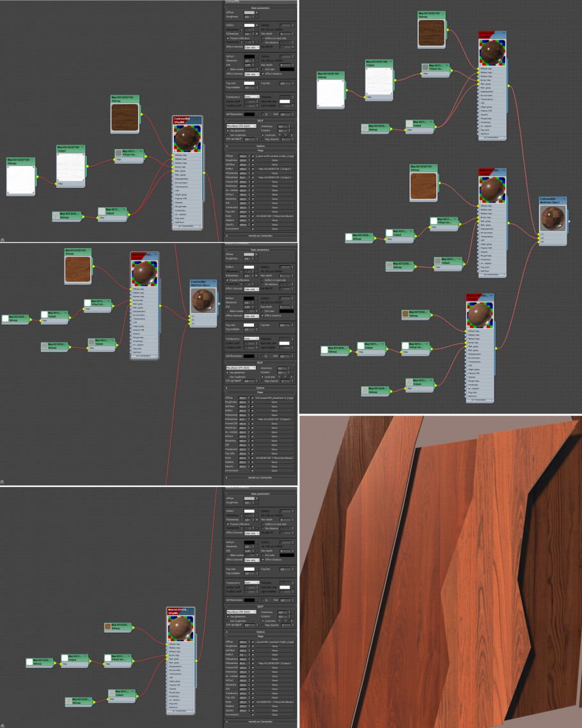Open Refract Affect channels dropdown, top panel
This screenshot has height=728, width=582.
click(251, 74)
